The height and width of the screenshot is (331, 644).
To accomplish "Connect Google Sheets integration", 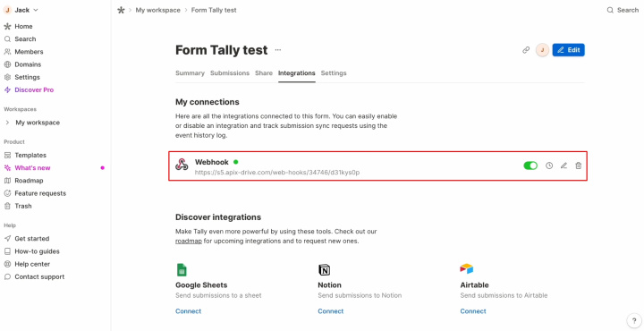I will pyautogui.click(x=188, y=311).
